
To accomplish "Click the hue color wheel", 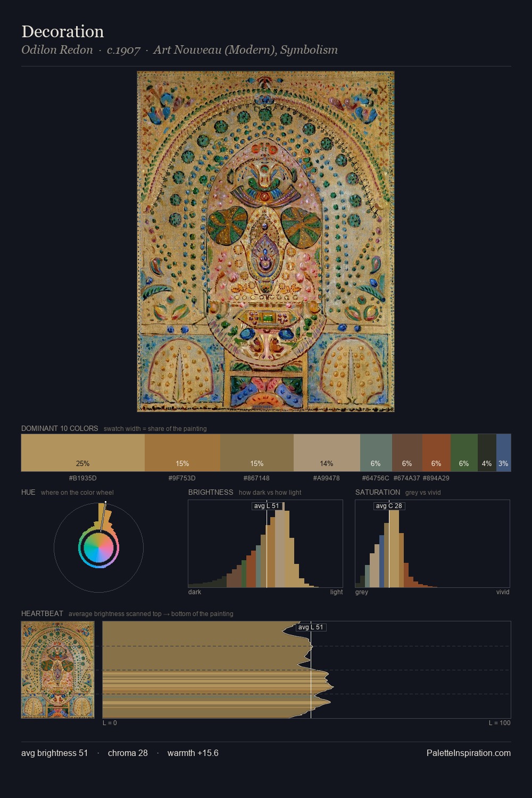I will 98,547.
